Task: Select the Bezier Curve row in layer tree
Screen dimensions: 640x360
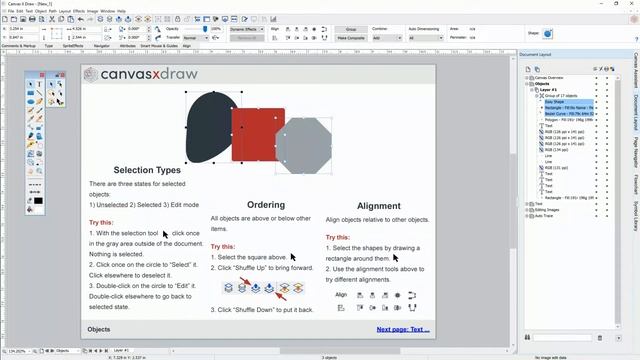Action: click(569, 113)
